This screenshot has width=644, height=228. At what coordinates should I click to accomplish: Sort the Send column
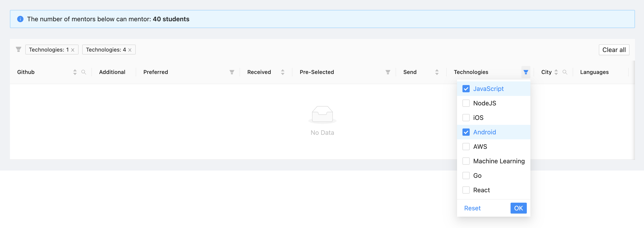coord(437,72)
